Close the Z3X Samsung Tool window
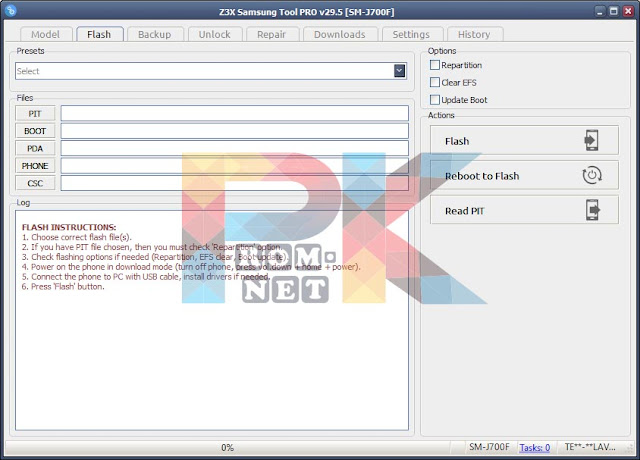The image size is (640, 460). (x=628, y=11)
